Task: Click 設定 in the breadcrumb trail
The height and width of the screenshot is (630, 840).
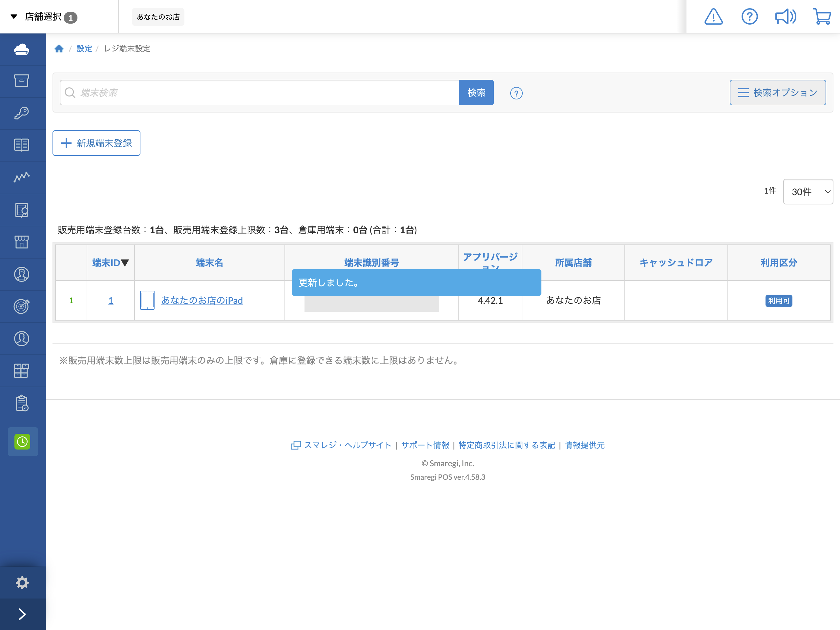Action: point(84,49)
